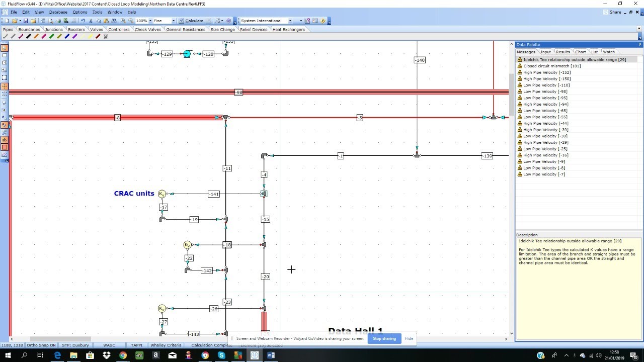Select the crosshair pan tool in left toolbar
Screen dimensions: 644x362
tap(5, 86)
